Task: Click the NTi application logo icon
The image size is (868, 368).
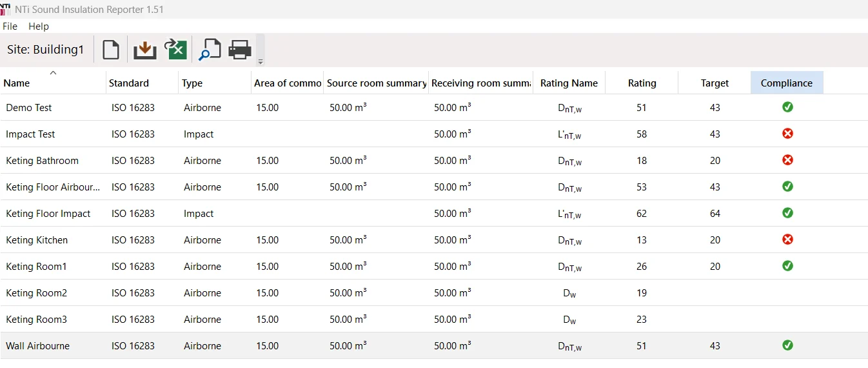Action: point(6,9)
